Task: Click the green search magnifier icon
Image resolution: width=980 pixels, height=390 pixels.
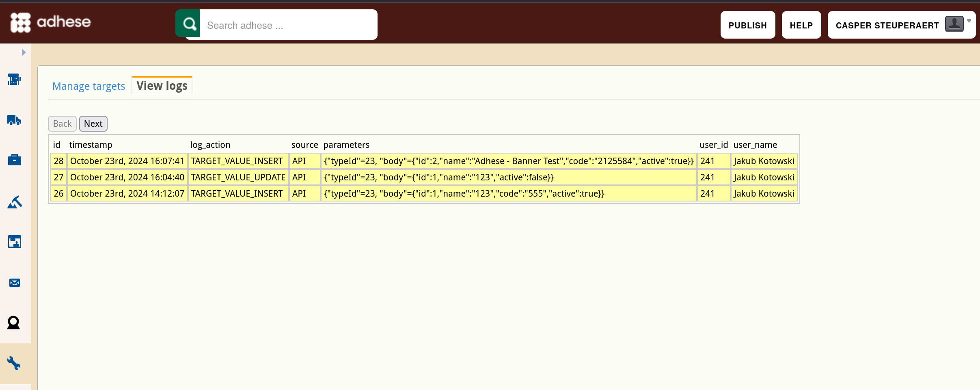Action: (189, 24)
